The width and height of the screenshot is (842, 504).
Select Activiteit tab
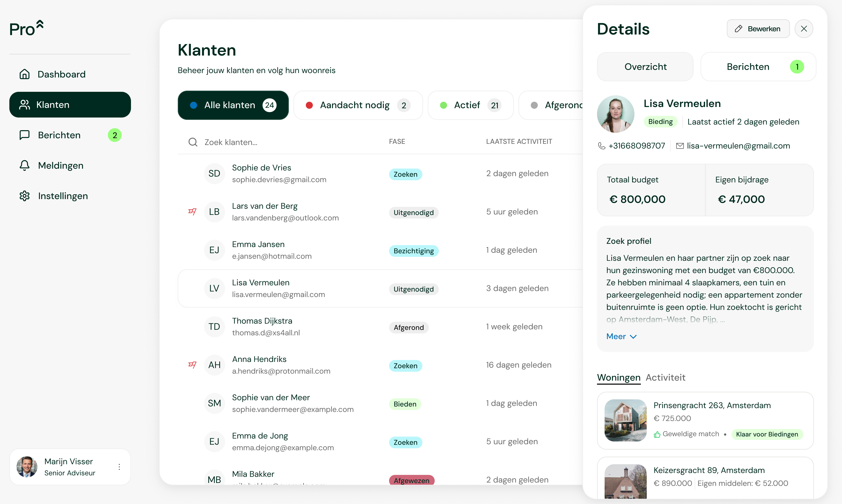point(665,377)
